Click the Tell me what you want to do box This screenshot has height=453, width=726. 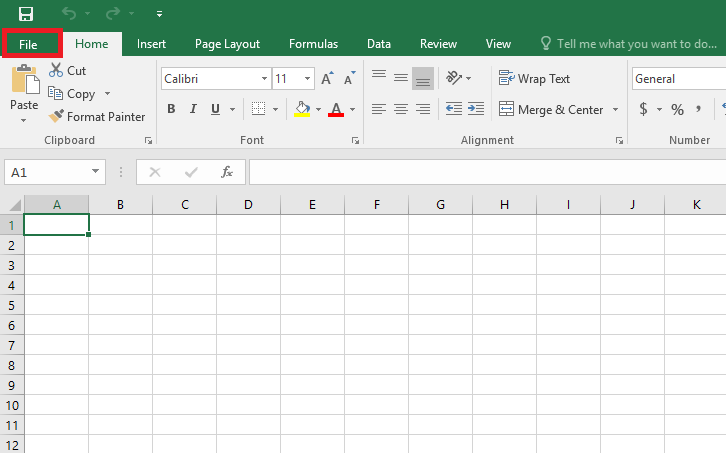point(629,44)
